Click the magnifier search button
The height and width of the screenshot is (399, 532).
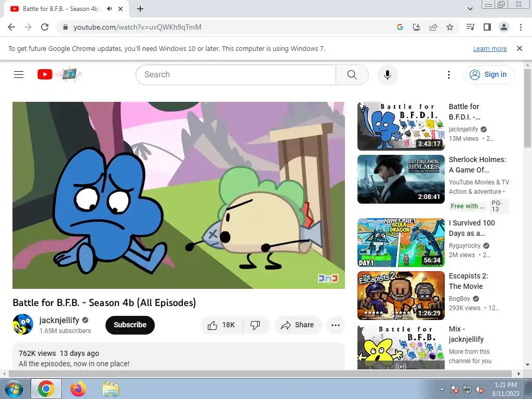click(x=352, y=75)
